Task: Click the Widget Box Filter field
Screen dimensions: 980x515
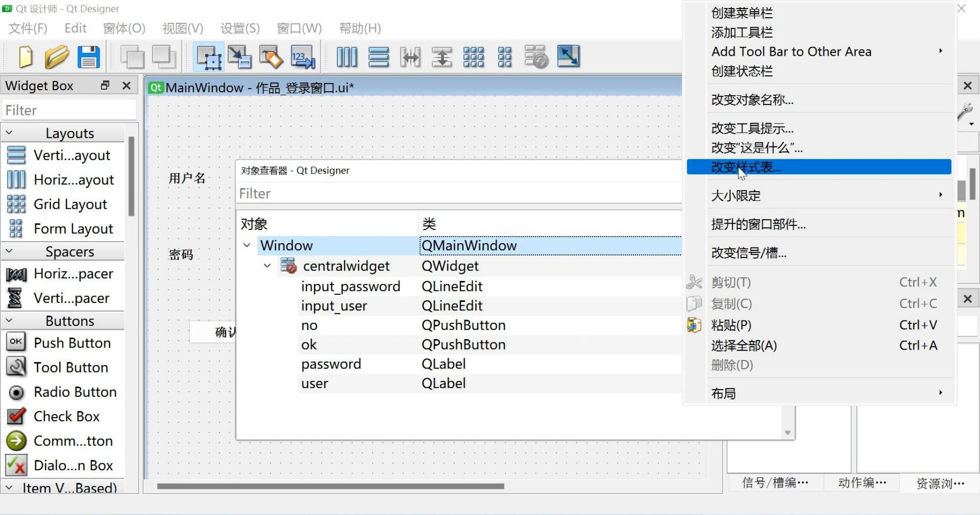Action: coord(69,110)
